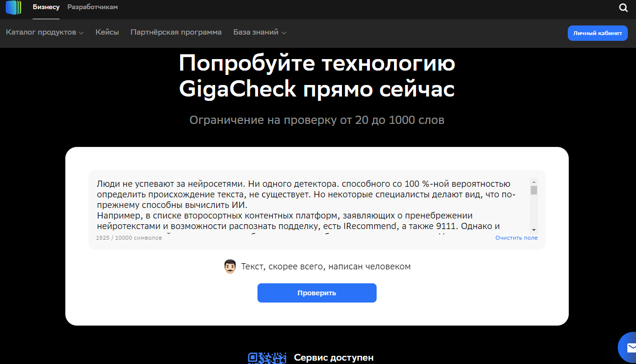
Task: Go to Кейсы page
Action: [107, 33]
